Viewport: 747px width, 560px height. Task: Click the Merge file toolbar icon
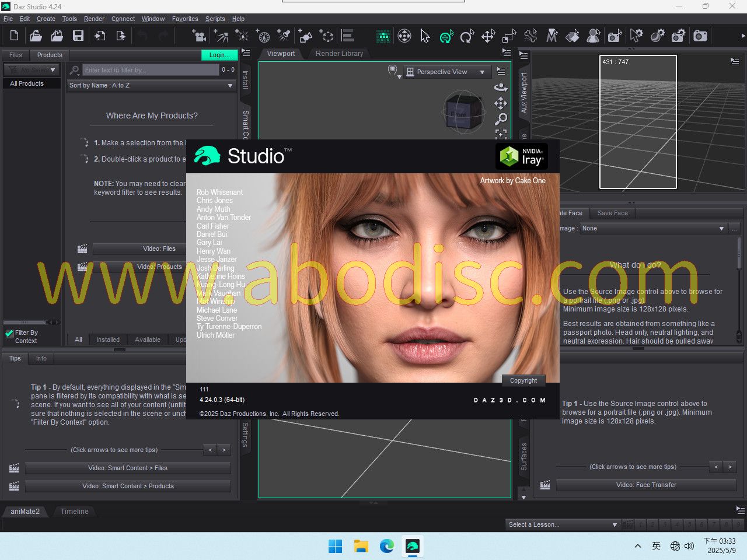(x=57, y=36)
